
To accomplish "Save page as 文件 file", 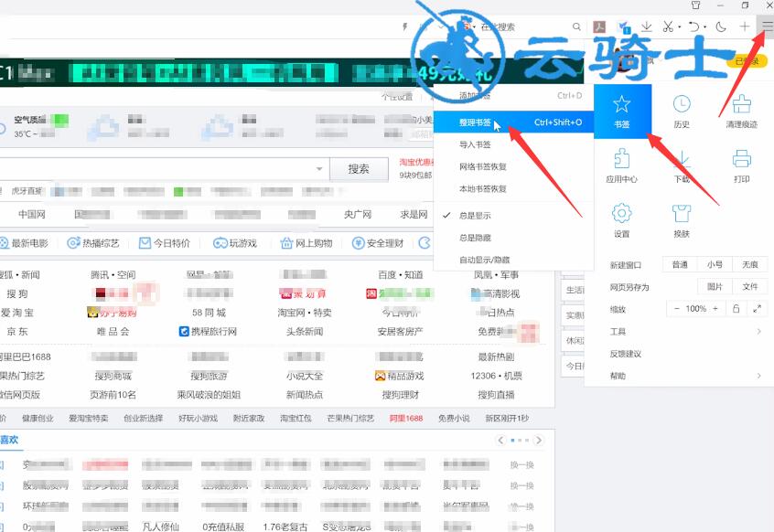I will coord(750,286).
